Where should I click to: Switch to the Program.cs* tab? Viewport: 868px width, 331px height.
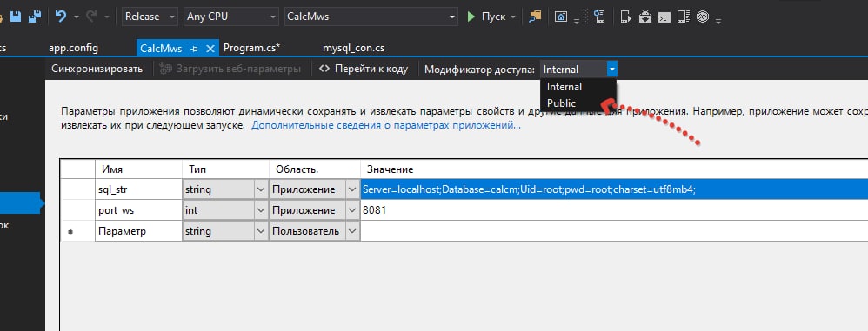click(252, 48)
